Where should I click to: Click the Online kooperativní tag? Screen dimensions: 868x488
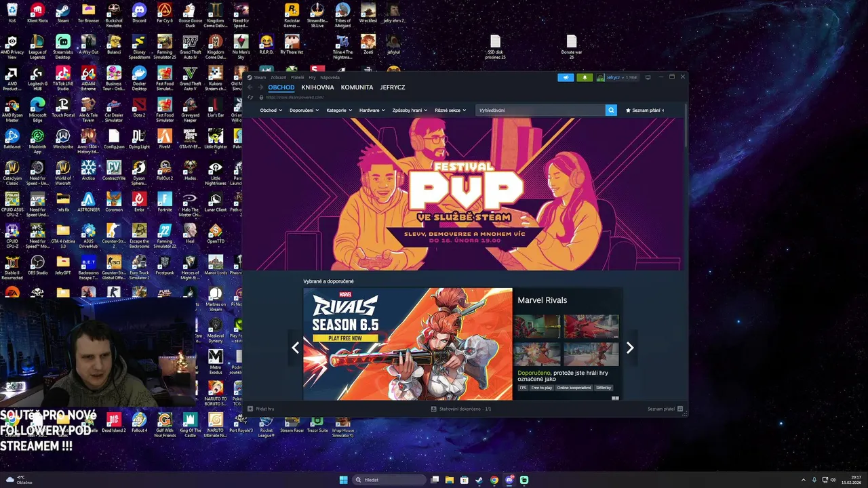pos(574,388)
